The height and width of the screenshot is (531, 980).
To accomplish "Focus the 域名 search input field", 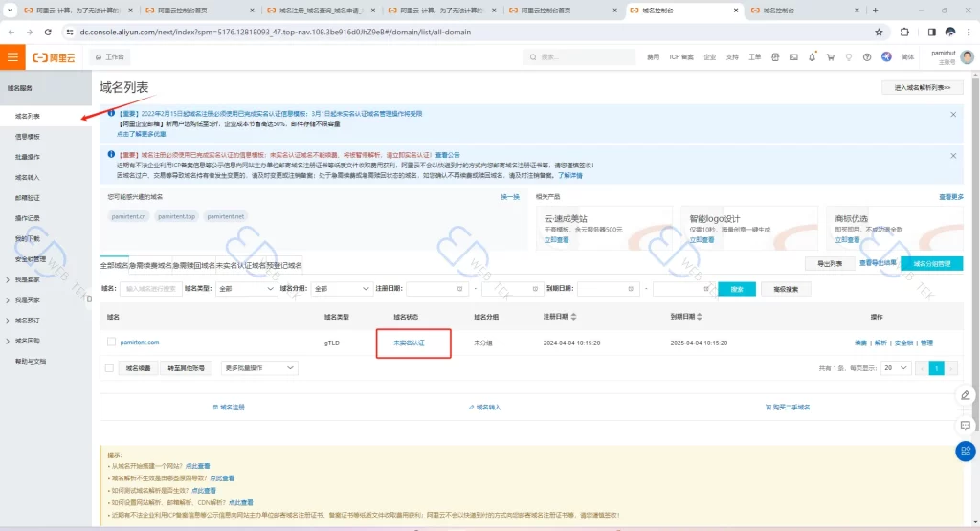I will pyautogui.click(x=150, y=289).
